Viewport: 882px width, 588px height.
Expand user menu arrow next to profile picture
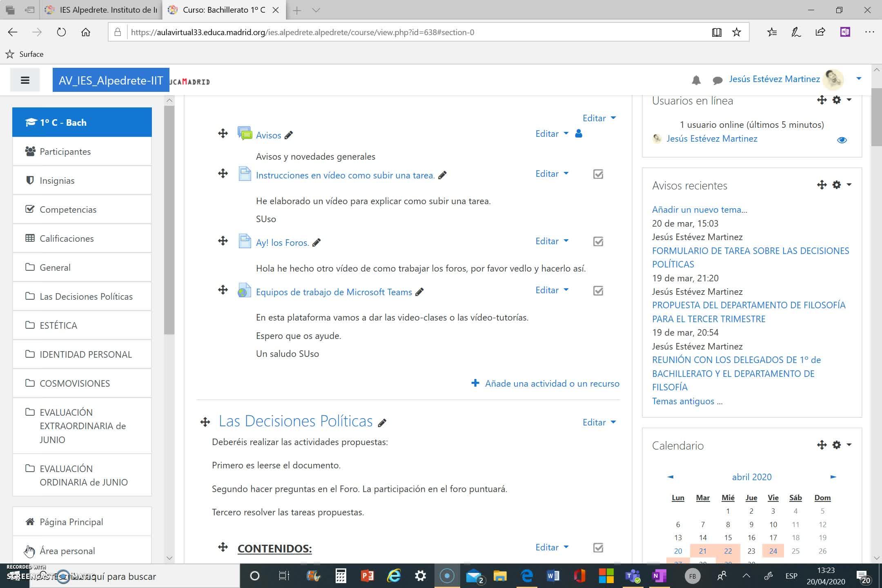click(859, 78)
